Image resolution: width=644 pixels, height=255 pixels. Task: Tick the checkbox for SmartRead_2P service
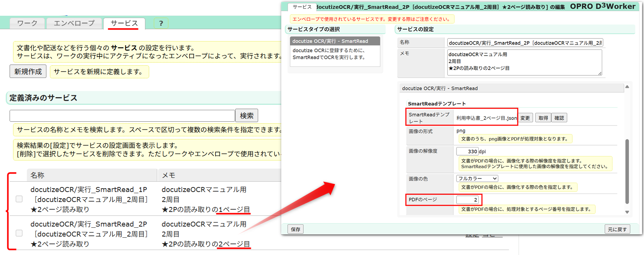pos(19,233)
